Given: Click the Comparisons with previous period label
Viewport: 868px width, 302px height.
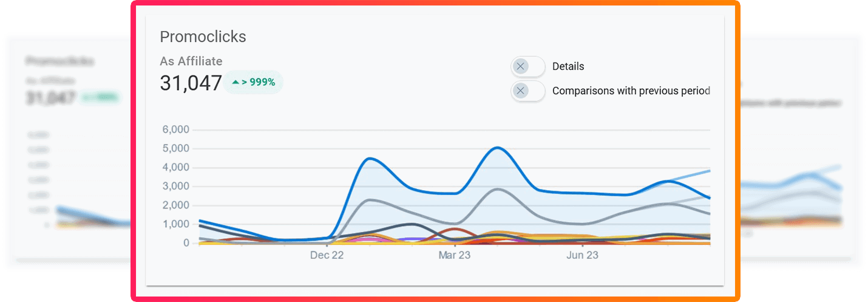Looking at the screenshot, I should [x=631, y=91].
